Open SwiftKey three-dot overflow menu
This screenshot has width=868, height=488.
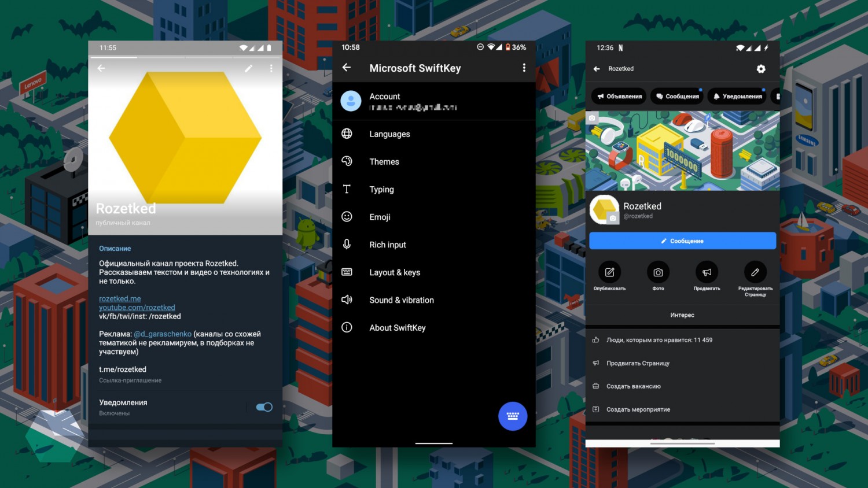(524, 68)
